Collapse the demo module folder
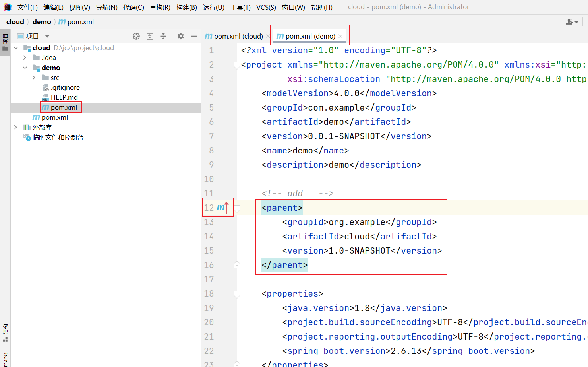The image size is (588, 367). point(25,68)
